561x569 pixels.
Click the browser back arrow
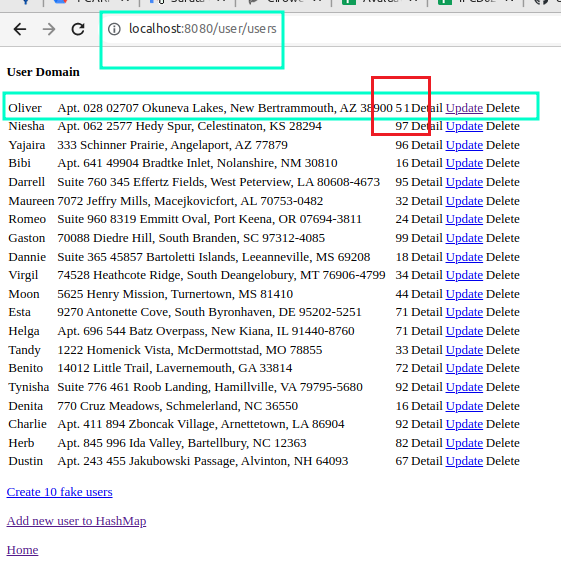(x=20, y=29)
